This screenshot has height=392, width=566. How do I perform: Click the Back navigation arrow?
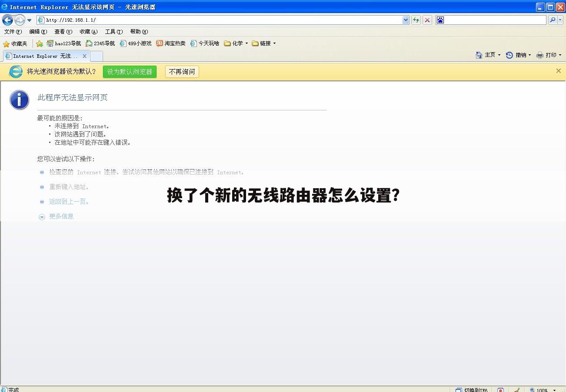[7, 20]
